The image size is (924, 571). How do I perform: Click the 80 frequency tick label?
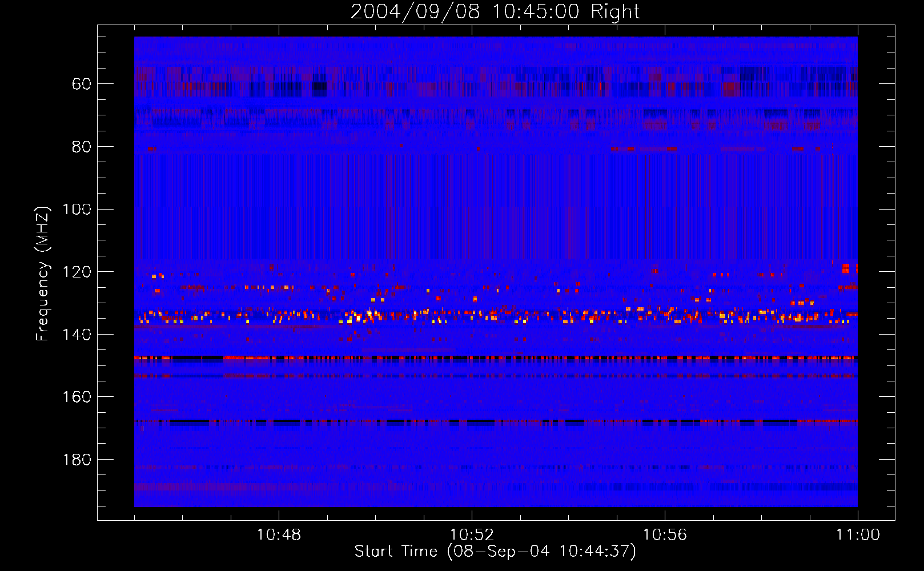point(82,147)
